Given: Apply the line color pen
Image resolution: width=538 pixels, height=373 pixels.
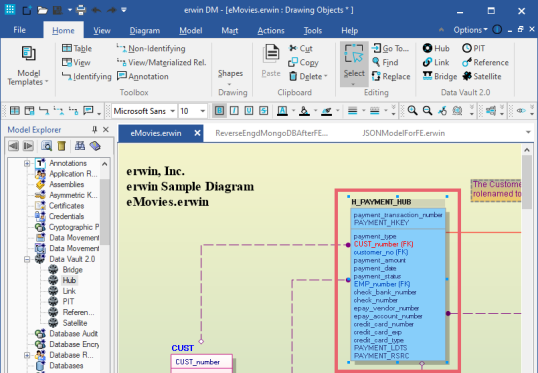Looking at the screenshot, I should (326, 110).
